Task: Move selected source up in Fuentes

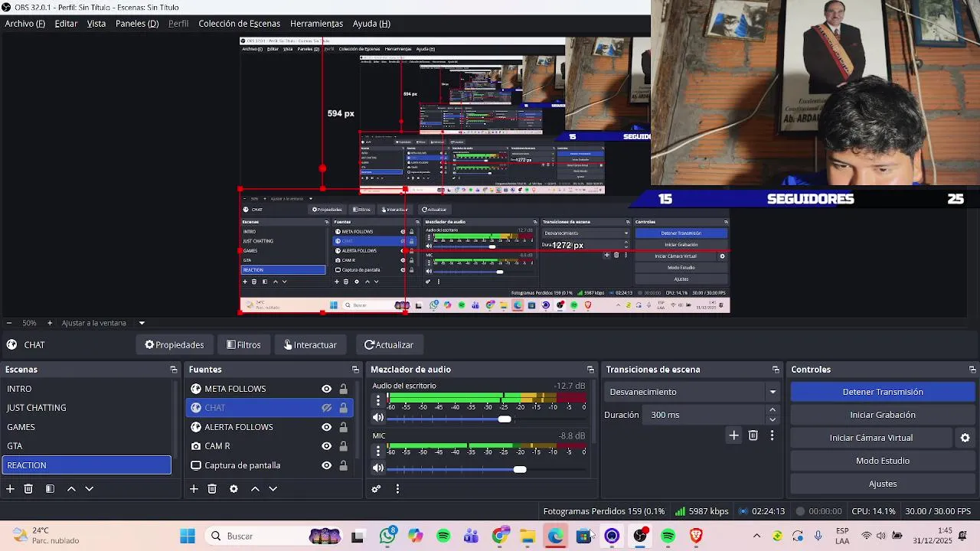Action: [x=255, y=488]
